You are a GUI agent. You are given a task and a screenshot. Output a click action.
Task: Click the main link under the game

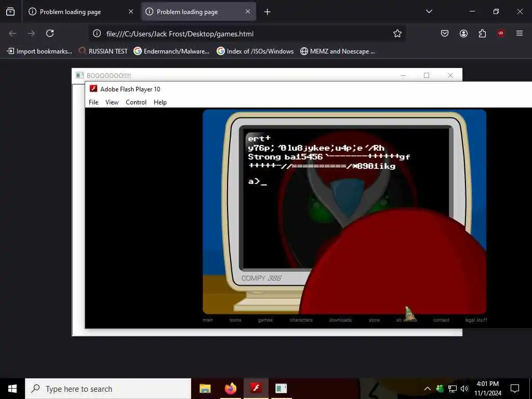[208, 320]
